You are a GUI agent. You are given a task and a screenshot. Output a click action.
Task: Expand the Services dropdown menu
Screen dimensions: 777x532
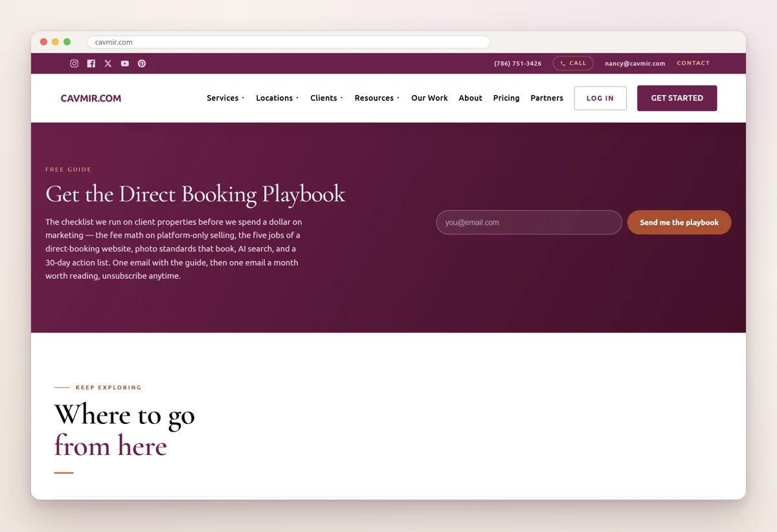pos(225,98)
